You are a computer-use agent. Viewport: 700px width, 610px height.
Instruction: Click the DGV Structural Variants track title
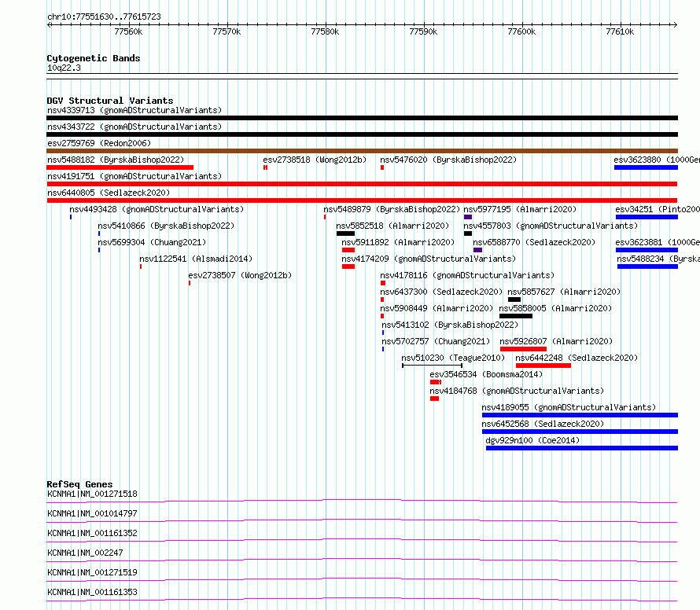[110, 101]
